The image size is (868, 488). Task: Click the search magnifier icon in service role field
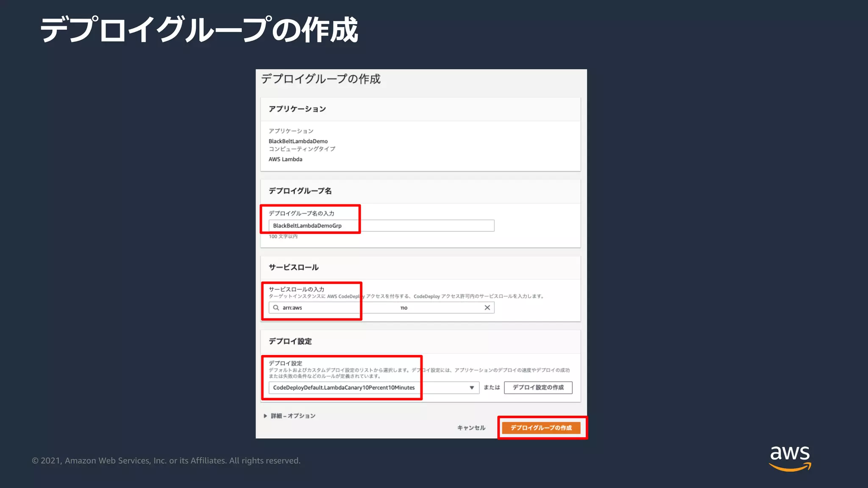pos(276,308)
